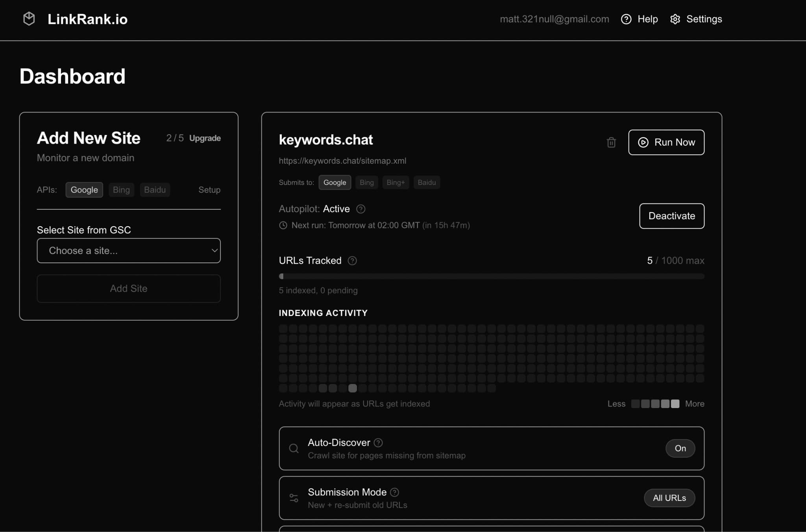806x532 pixels.
Task: Click the Setup link for APIs
Action: [210, 190]
